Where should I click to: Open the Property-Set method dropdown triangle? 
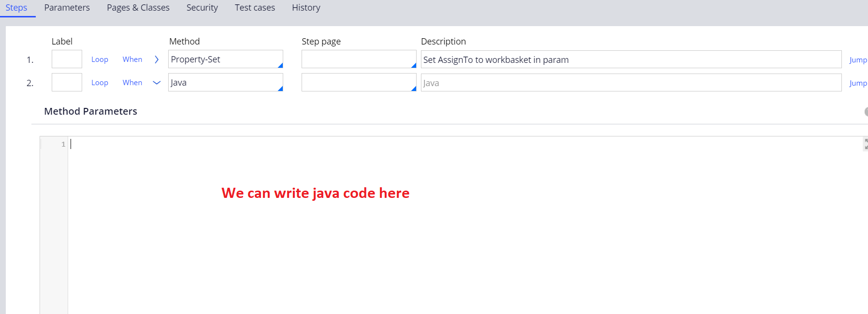pos(280,65)
